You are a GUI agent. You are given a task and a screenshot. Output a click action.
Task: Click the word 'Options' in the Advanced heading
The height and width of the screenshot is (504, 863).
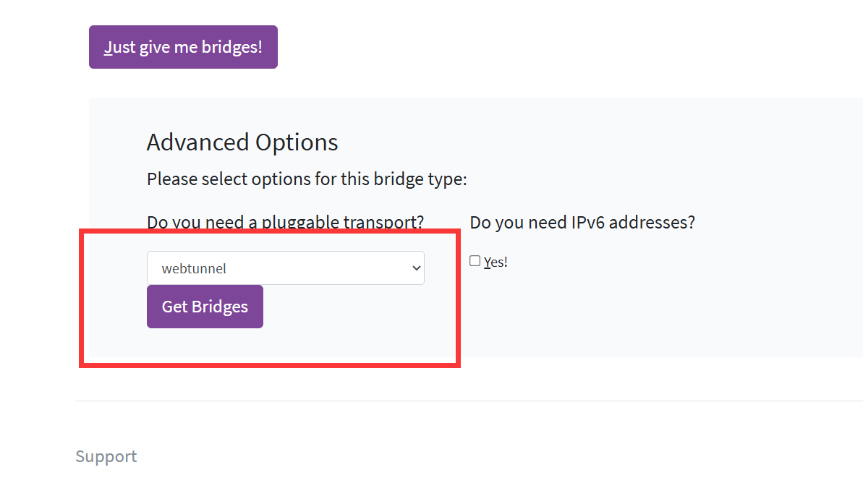[x=301, y=142]
